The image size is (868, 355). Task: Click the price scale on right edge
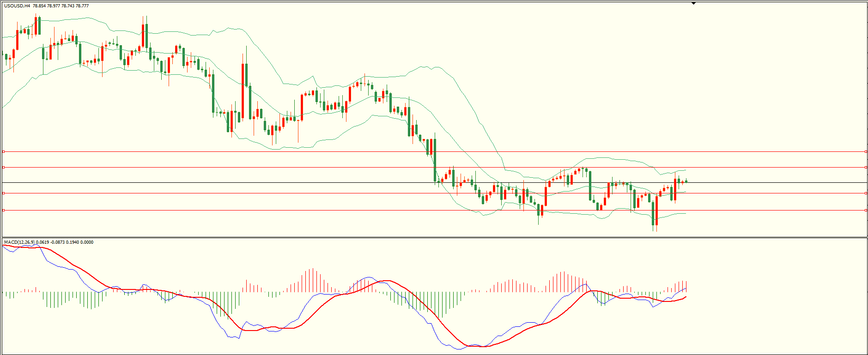pos(867,115)
